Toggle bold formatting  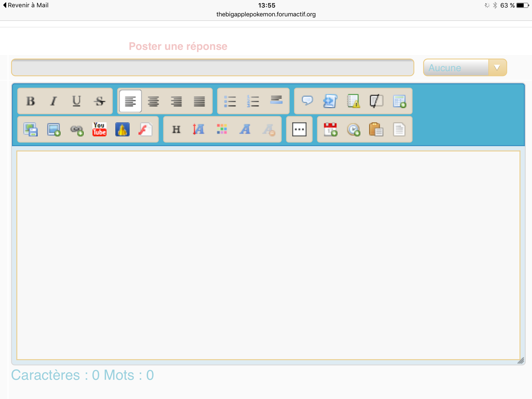click(31, 101)
